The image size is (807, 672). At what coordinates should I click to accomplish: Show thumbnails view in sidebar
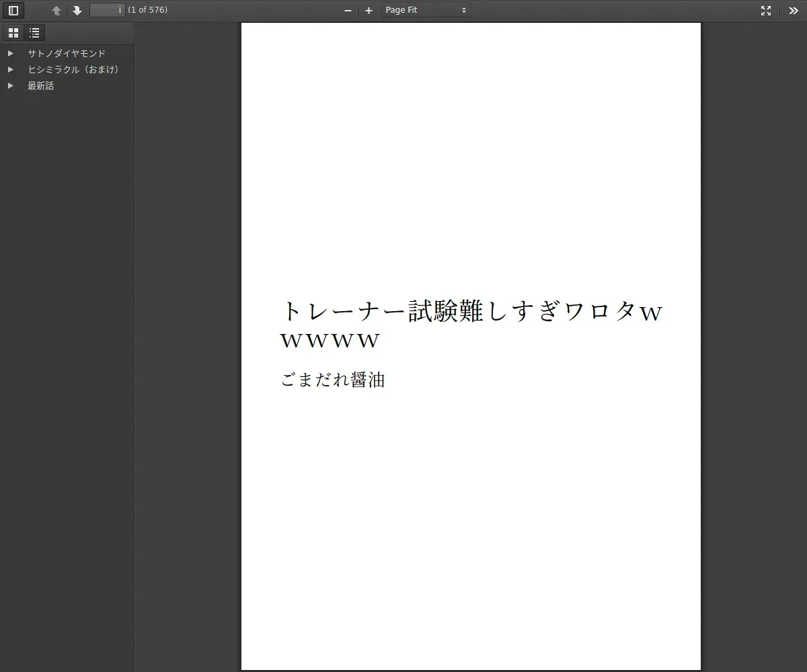pos(13,33)
